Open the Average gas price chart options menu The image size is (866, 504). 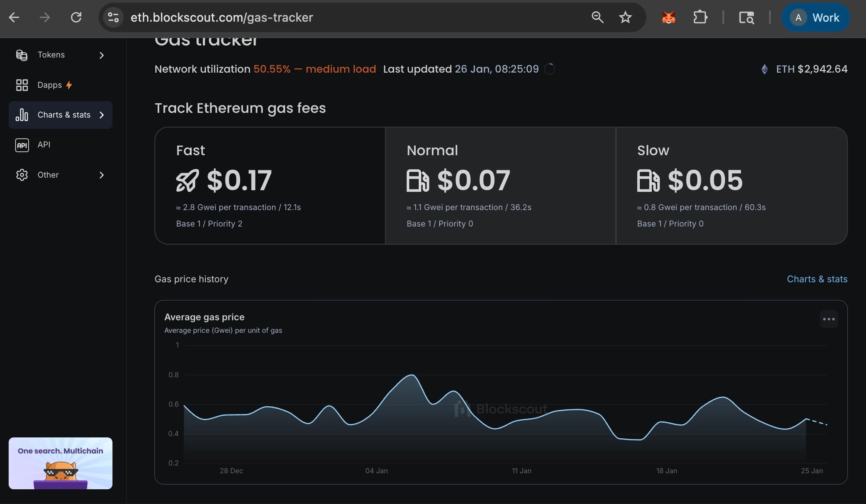pos(828,319)
